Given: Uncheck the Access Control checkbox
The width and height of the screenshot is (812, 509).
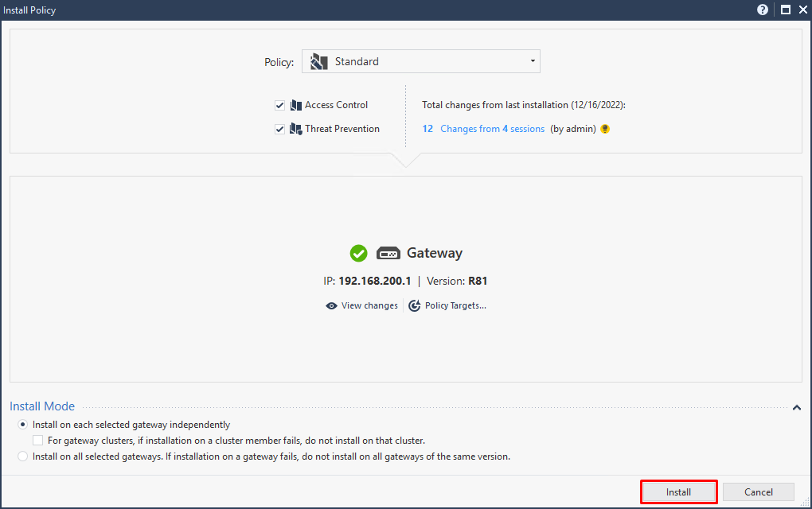Looking at the screenshot, I should (x=280, y=104).
